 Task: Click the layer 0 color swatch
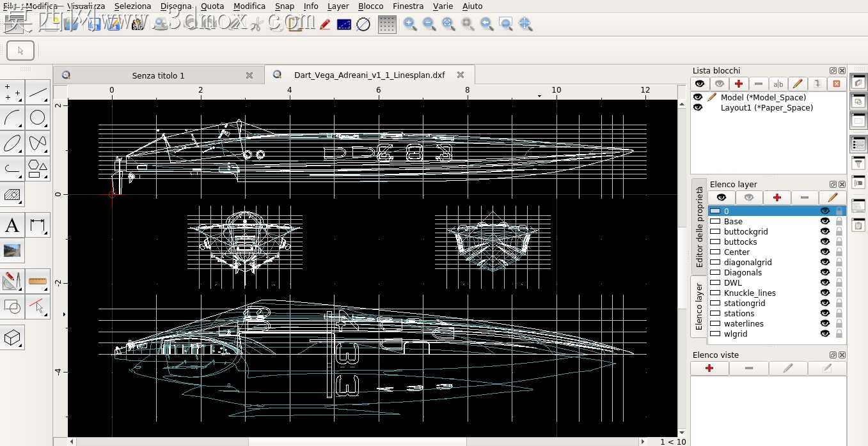point(715,211)
